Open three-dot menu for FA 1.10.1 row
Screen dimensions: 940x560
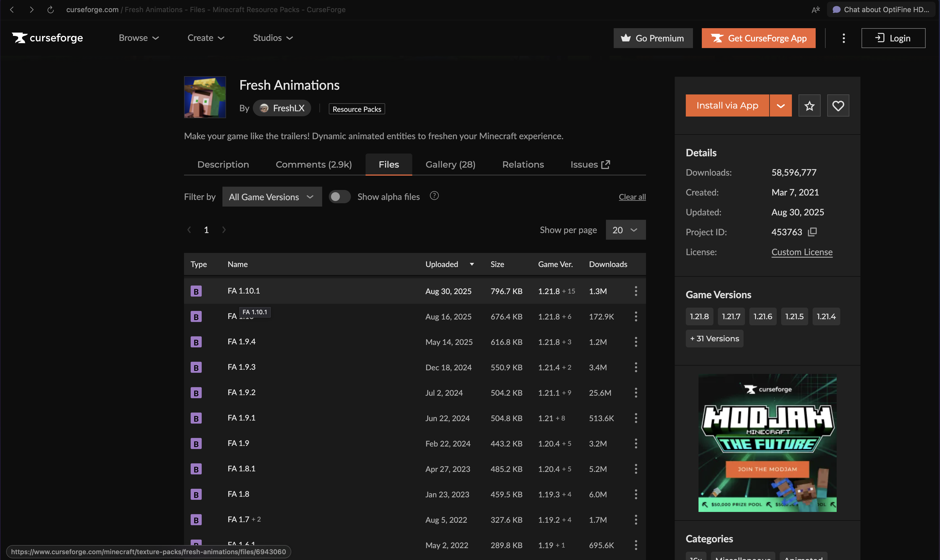tap(636, 291)
